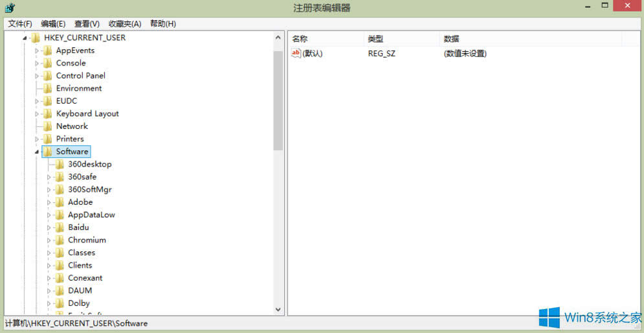This screenshot has height=333, width=644.
Task: Click the DAUM folder icon
Action: (60, 291)
